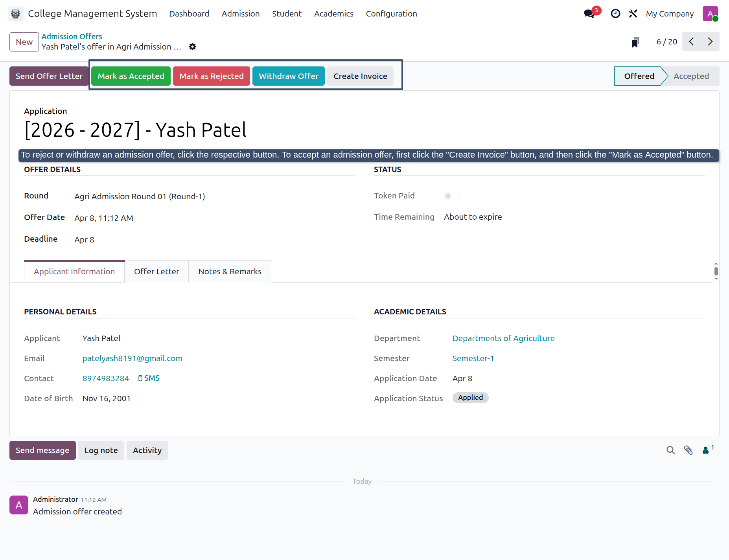Viewport: 729px width, 560px height.
Task: Open the followers icon in chatter
Action: 708,450
